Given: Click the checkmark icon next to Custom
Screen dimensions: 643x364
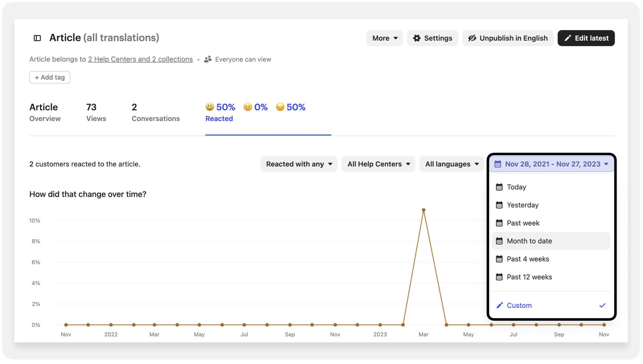Looking at the screenshot, I should (x=602, y=305).
